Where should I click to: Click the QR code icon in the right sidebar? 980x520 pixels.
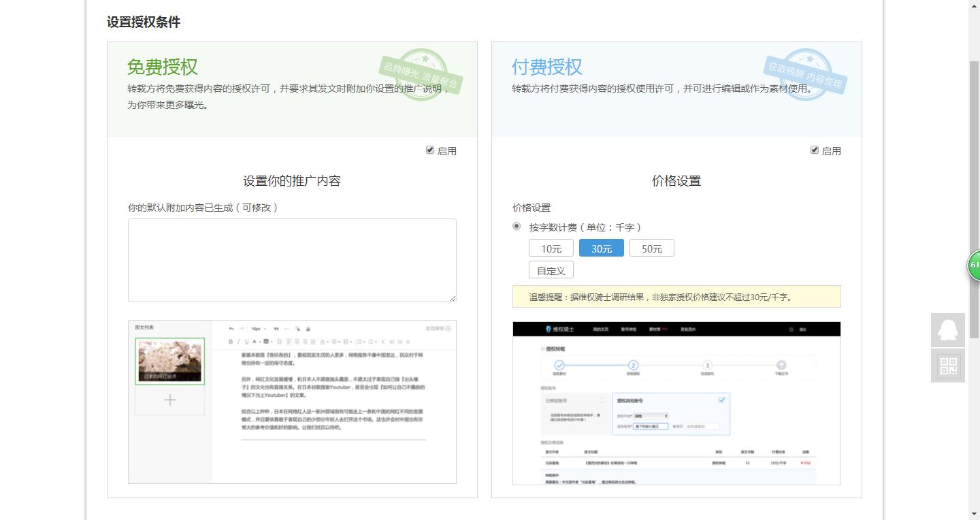point(947,365)
